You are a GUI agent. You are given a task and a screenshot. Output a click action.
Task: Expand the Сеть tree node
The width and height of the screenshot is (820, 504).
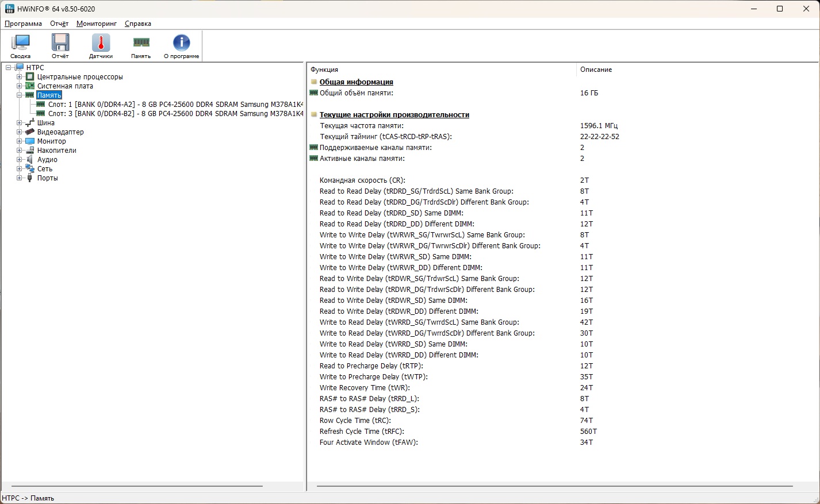pos(20,168)
